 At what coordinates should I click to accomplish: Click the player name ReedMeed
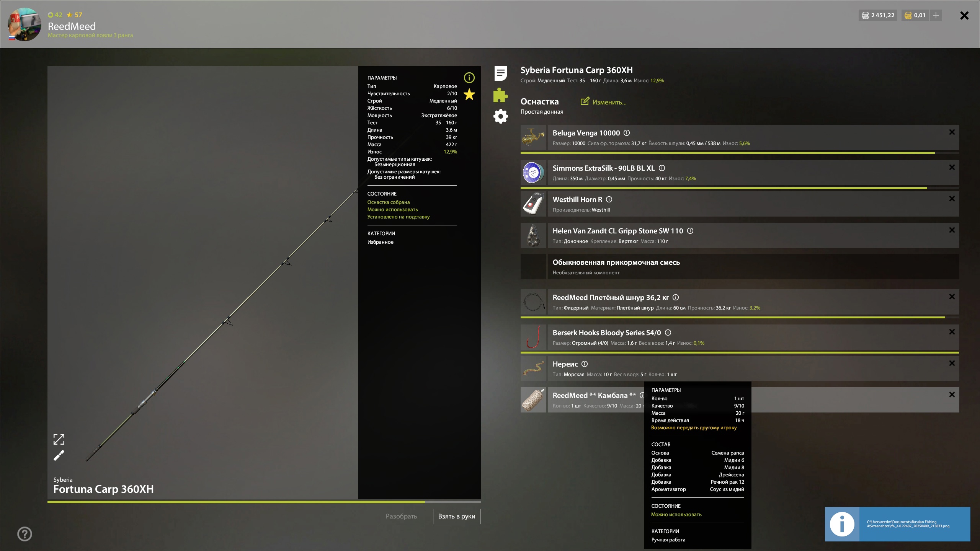click(72, 26)
